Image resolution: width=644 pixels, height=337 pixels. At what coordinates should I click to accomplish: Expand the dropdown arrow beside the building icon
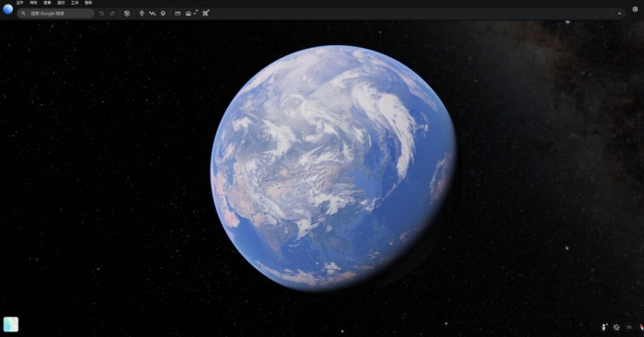click(x=195, y=13)
